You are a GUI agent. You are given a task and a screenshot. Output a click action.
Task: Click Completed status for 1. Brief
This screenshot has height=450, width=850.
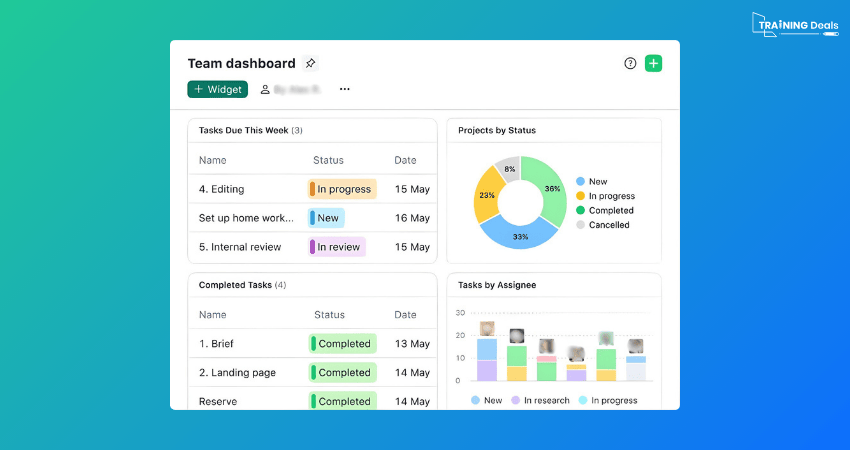pos(343,344)
